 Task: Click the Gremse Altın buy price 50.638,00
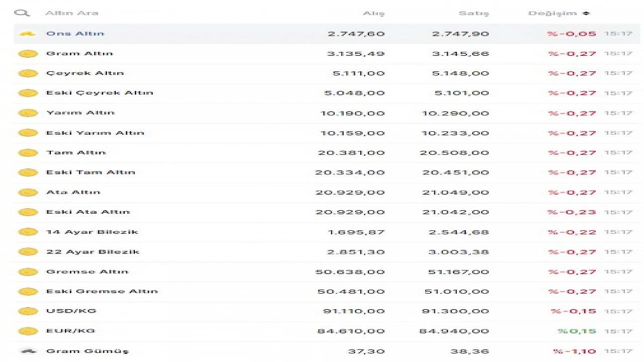350,272
